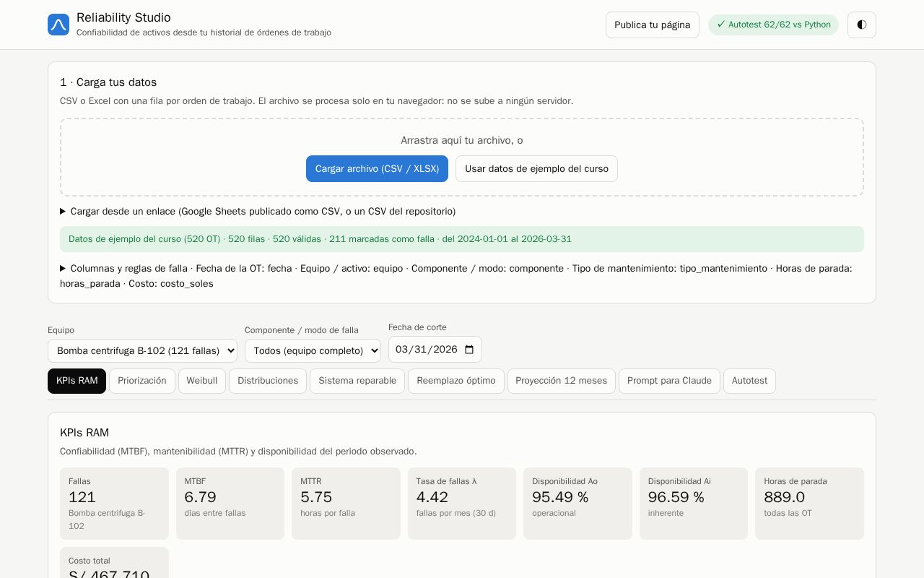Click Usar datos de ejemplo del curso
The image size is (924, 578).
536,168
